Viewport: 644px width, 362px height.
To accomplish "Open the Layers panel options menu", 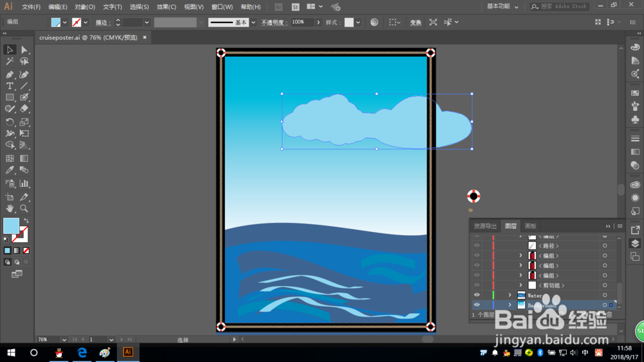I will [620, 226].
